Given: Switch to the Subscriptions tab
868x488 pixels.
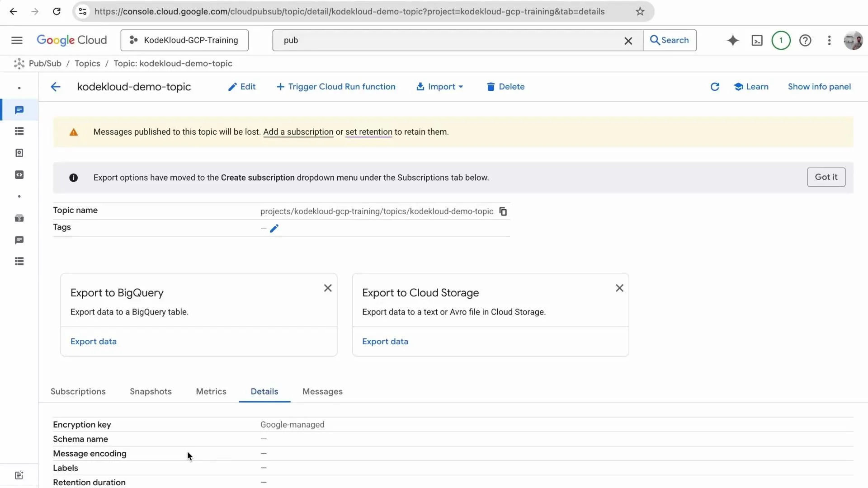Looking at the screenshot, I should (78, 392).
